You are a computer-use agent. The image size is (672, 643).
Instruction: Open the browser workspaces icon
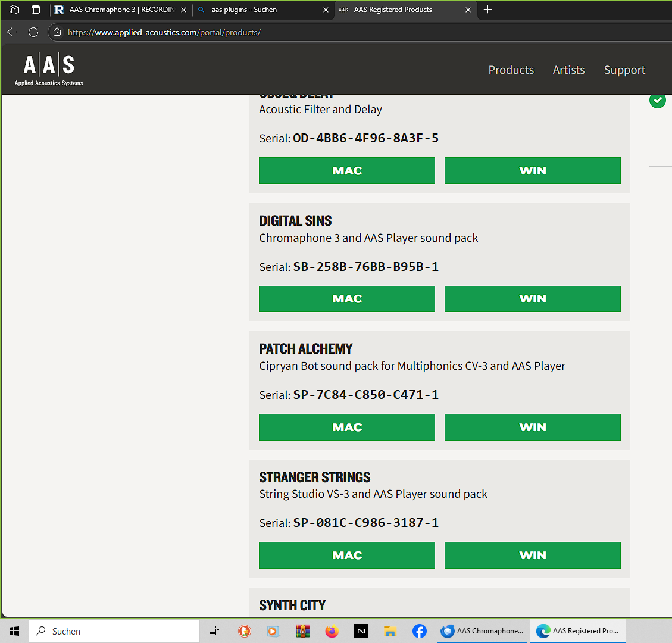click(x=14, y=10)
